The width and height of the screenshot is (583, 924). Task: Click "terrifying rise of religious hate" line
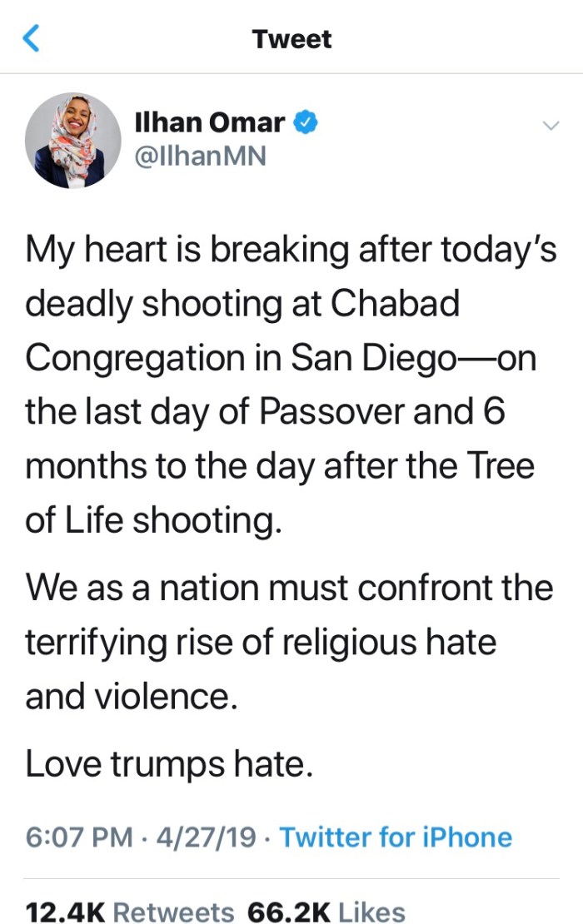261,642
